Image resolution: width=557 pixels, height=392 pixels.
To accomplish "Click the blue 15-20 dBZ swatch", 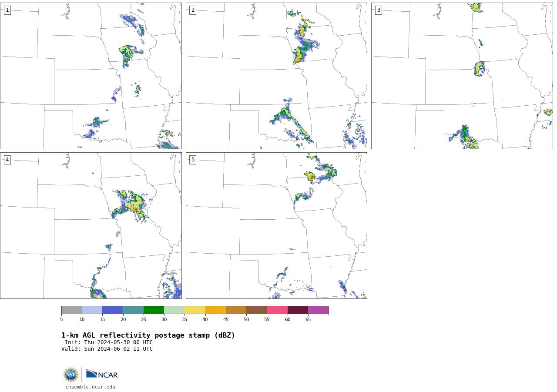I will pyautogui.click(x=113, y=310).
